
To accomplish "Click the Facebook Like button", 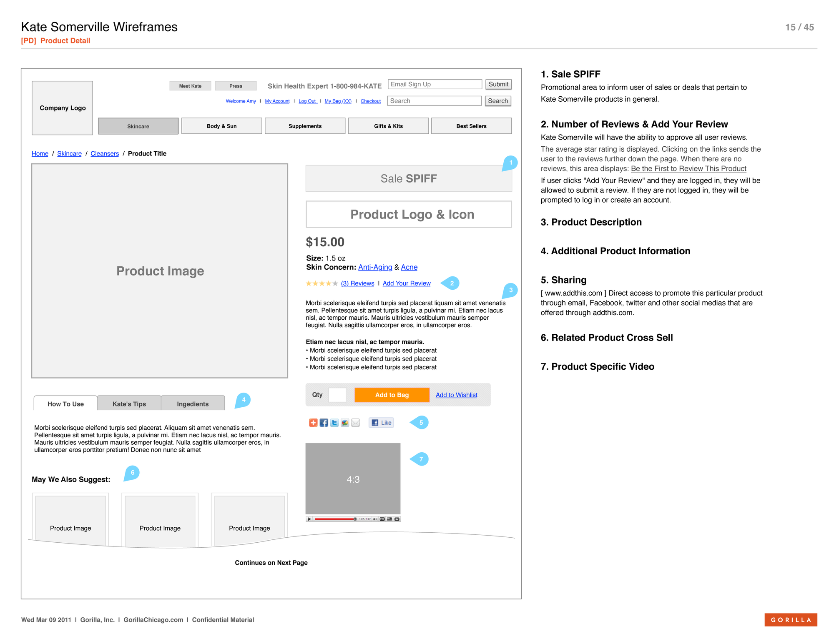I will click(382, 423).
